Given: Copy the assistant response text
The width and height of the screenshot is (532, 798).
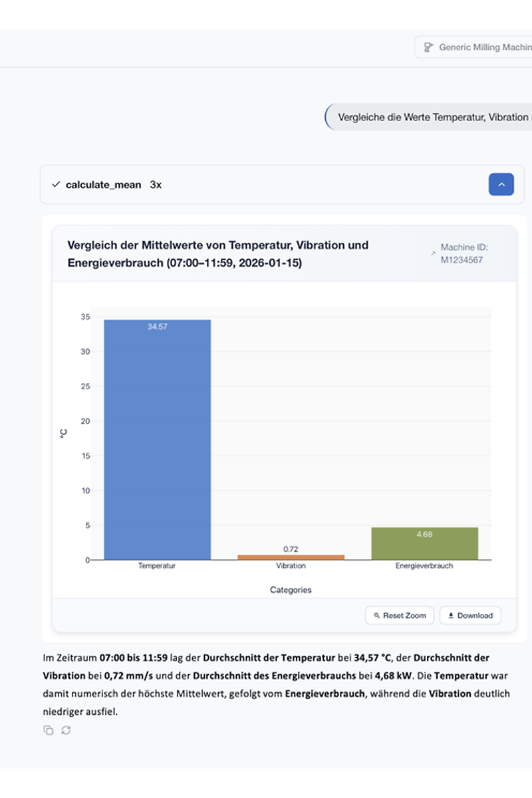Looking at the screenshot, I should (48, 730).
